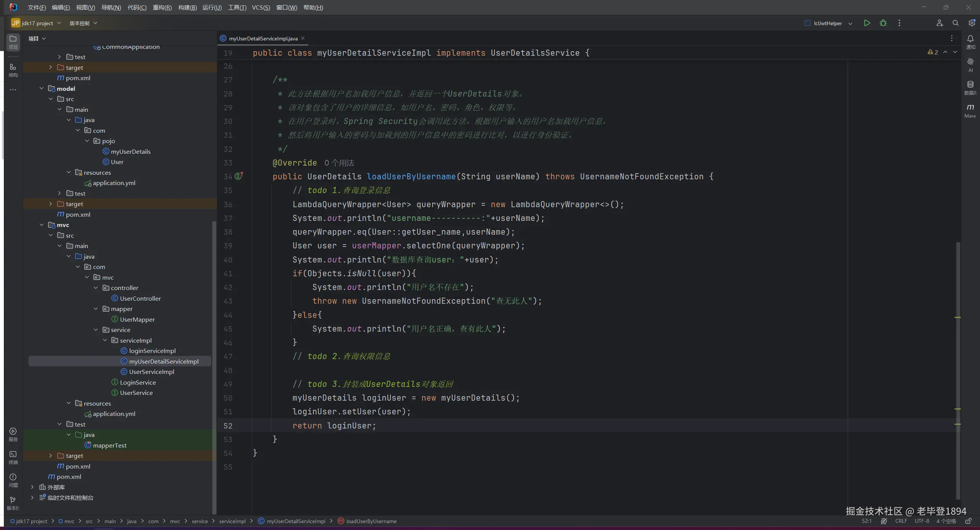Open the lclJwtHelper run configuration dropdown

pos(828,23)
